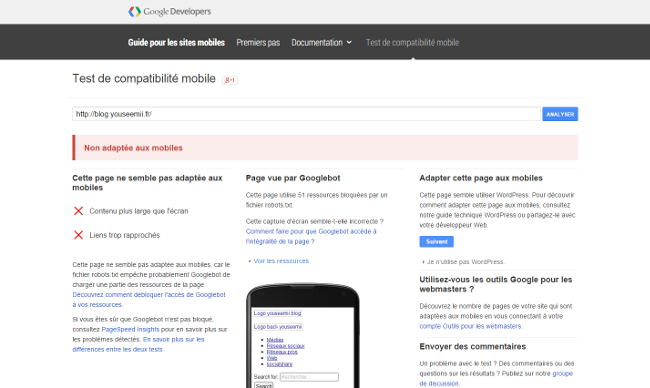This screenshot has height=388, width=650.
Task: Click the blue Suivant button
Action: coord(437,241)
